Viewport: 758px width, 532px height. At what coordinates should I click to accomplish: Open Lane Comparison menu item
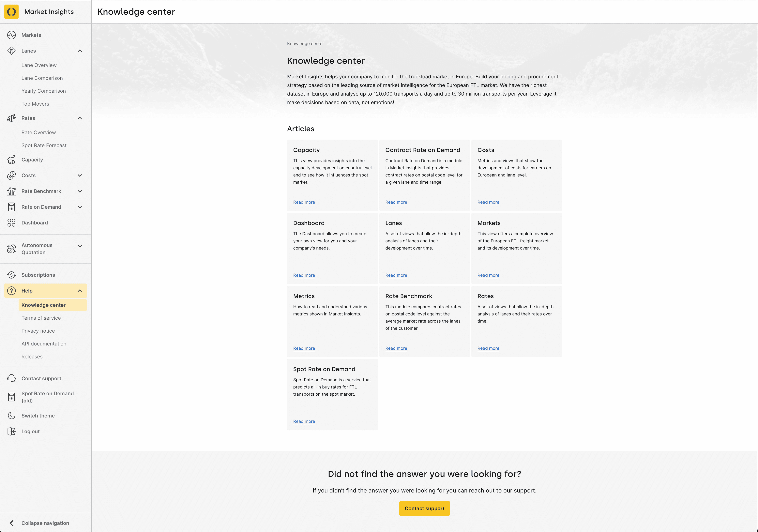click(42, 78)
